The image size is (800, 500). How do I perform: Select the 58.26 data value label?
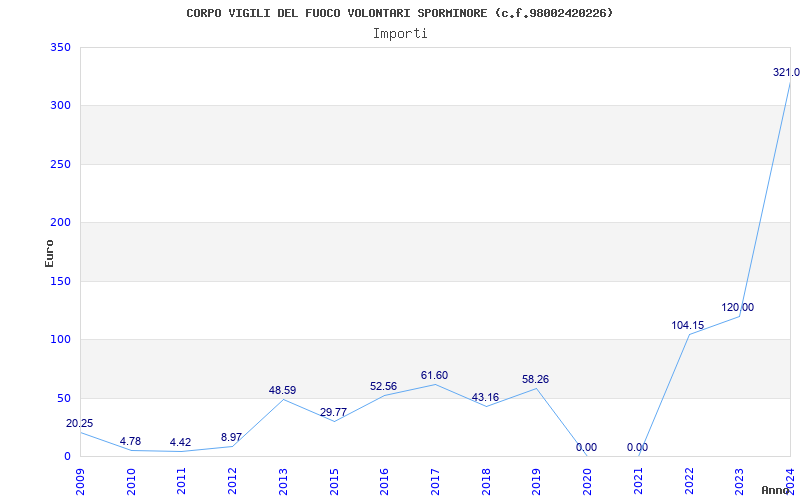click(x=535, y=380)
